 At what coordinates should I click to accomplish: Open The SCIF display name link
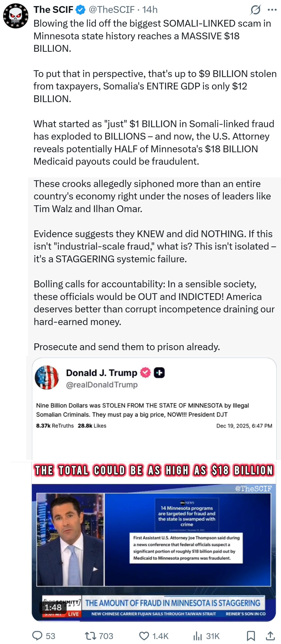tap(53, 10)
